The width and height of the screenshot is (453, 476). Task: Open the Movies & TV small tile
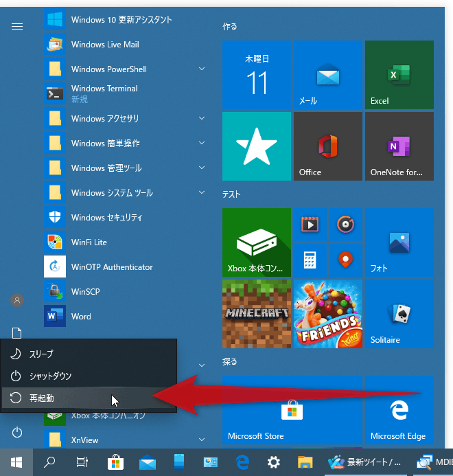310,225
